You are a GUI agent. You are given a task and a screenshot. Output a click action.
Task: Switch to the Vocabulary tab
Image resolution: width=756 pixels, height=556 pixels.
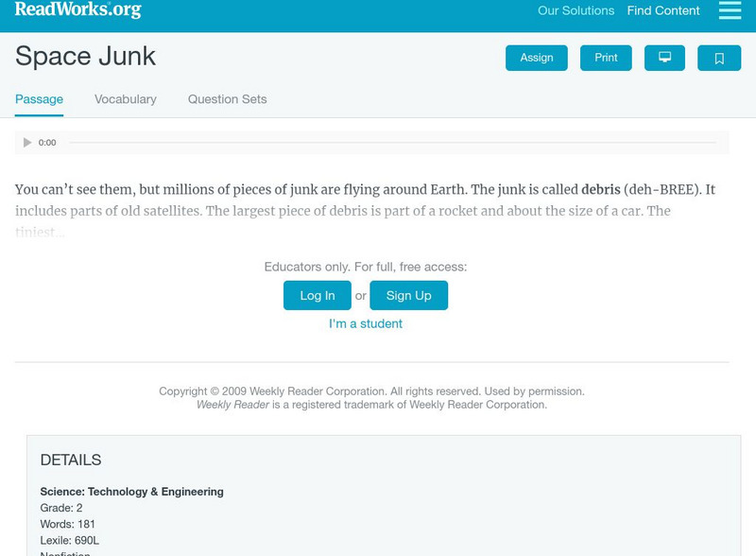click(124, 98)
